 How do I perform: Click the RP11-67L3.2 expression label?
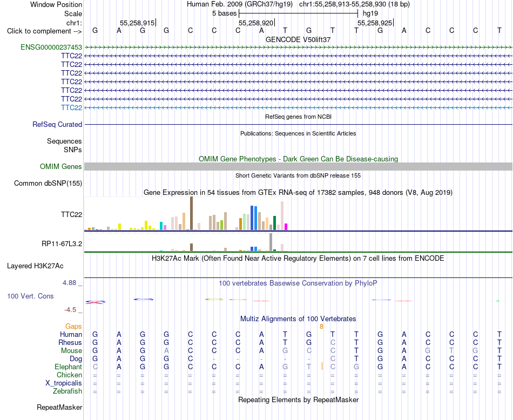pos(62,243)
